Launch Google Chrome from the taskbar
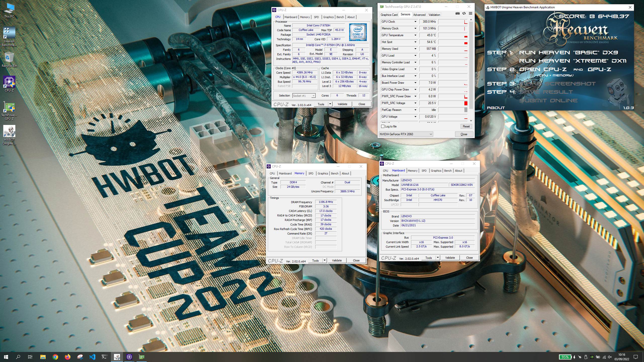644x362 pixels. pos(55,357)
